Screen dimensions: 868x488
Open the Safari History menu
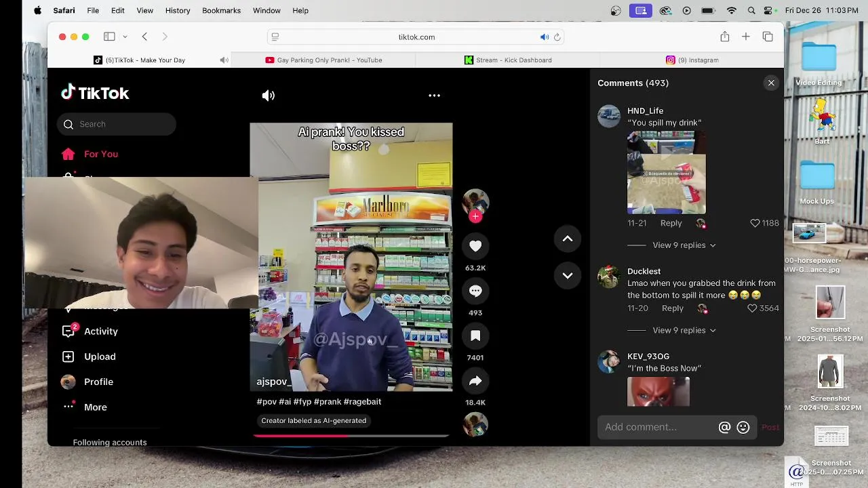point(178,10)
